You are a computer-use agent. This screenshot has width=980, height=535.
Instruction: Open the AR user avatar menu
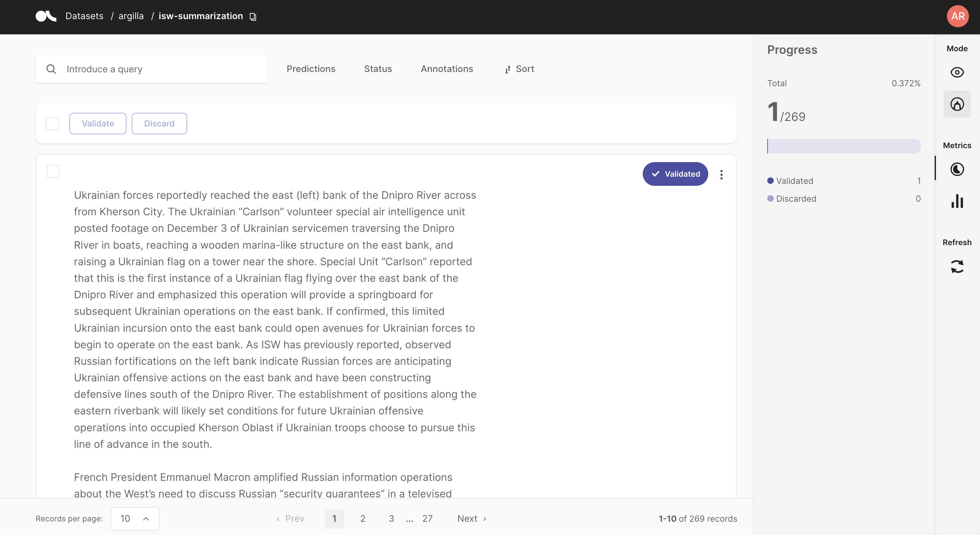coord(958,16)
